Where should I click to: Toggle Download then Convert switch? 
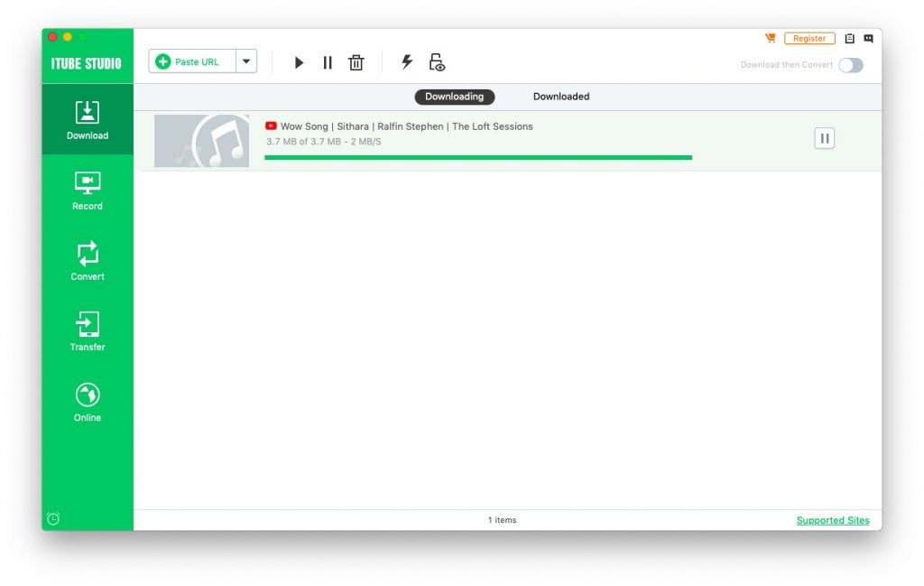tap(851, 65)
